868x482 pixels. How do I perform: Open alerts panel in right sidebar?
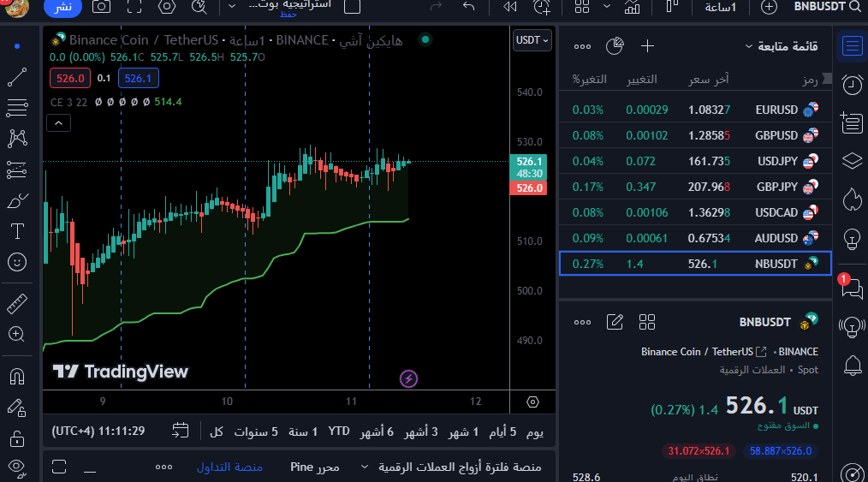pos(852,85)
